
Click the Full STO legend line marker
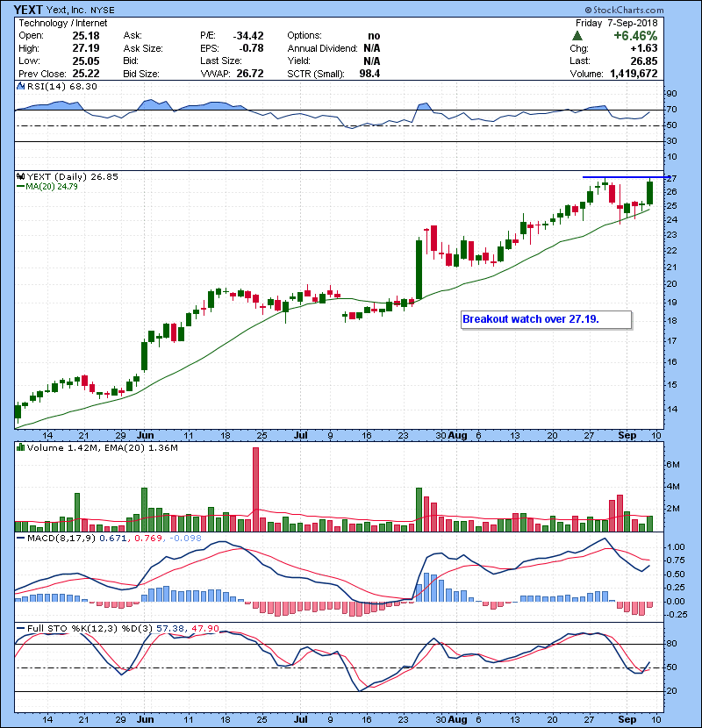[20, 628]
